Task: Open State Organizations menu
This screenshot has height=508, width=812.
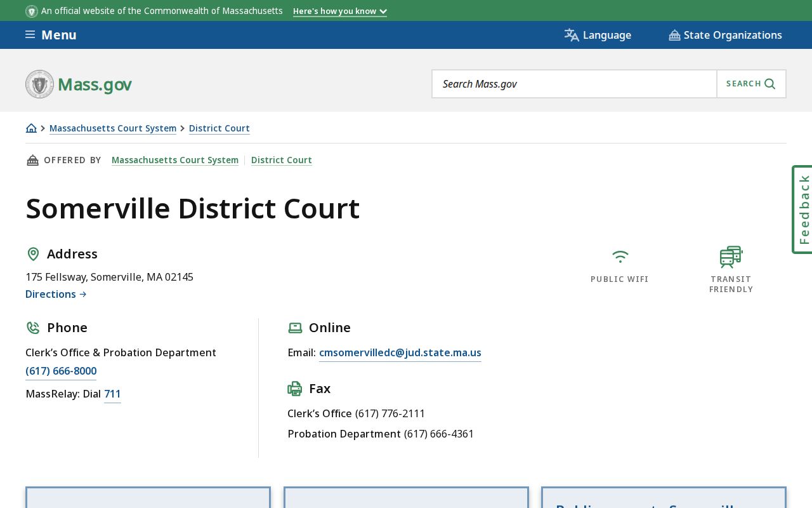Action: (x=725, y=35)
